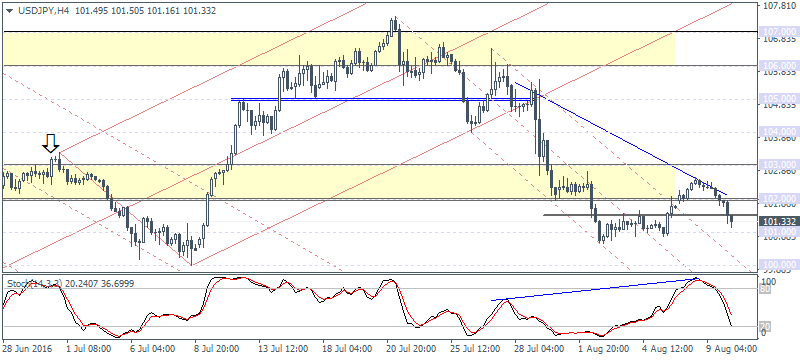800x360 pixels.
Task: Click the 28 Jul 04:00 time label
Action: (x=539, y=350)
